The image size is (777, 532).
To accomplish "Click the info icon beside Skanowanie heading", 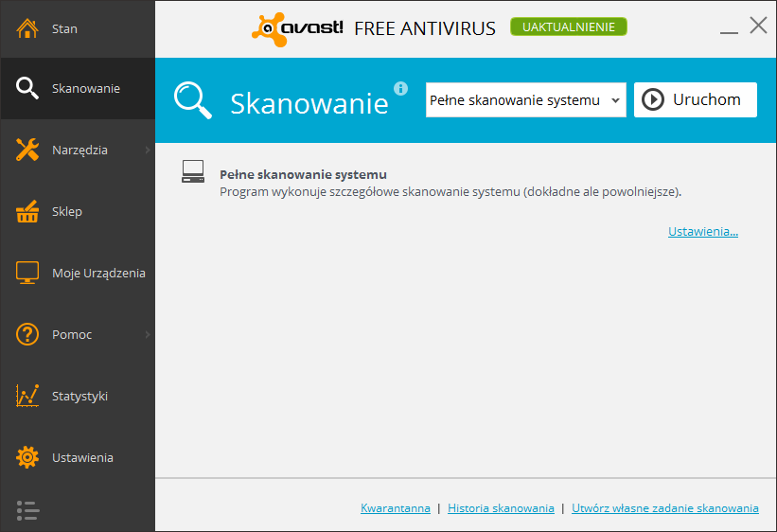I will (401, 88).
